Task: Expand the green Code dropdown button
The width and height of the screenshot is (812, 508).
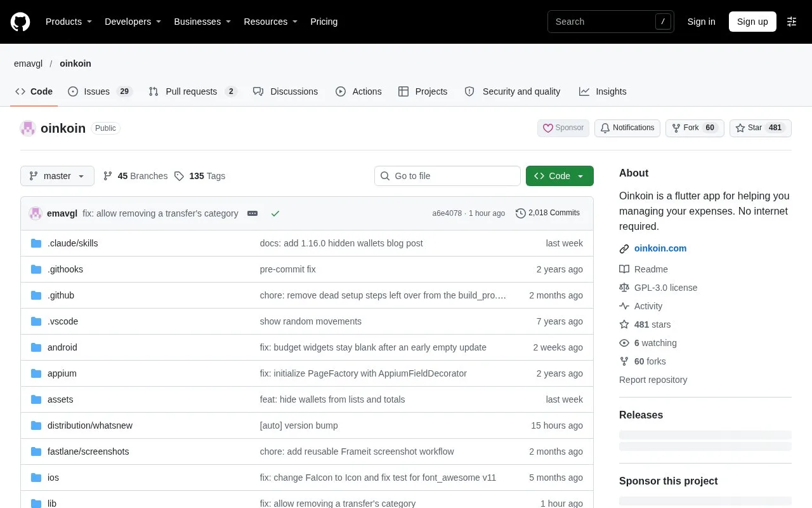Action: pyautogui.click(x=560, y=176)
